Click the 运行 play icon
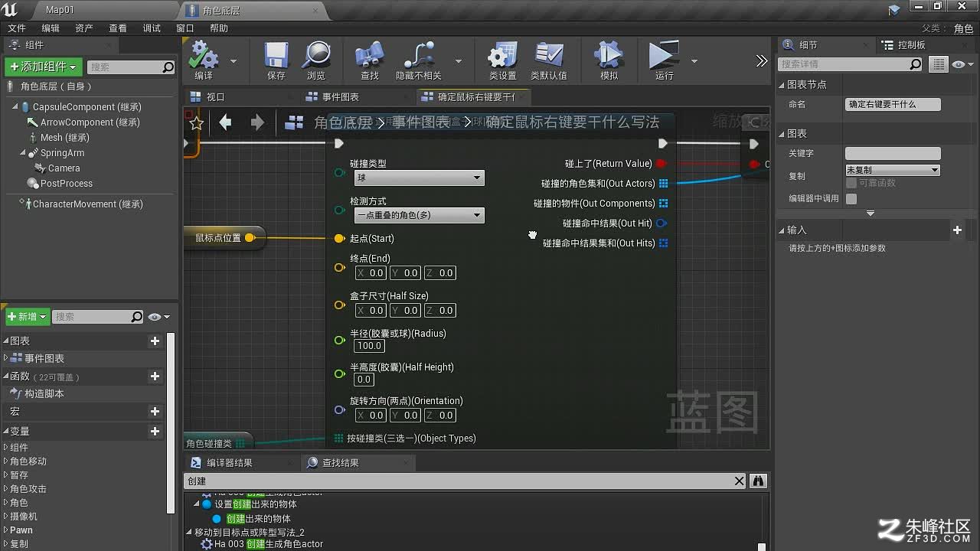This screenshot has width=980, height=551. click(664, 60)
